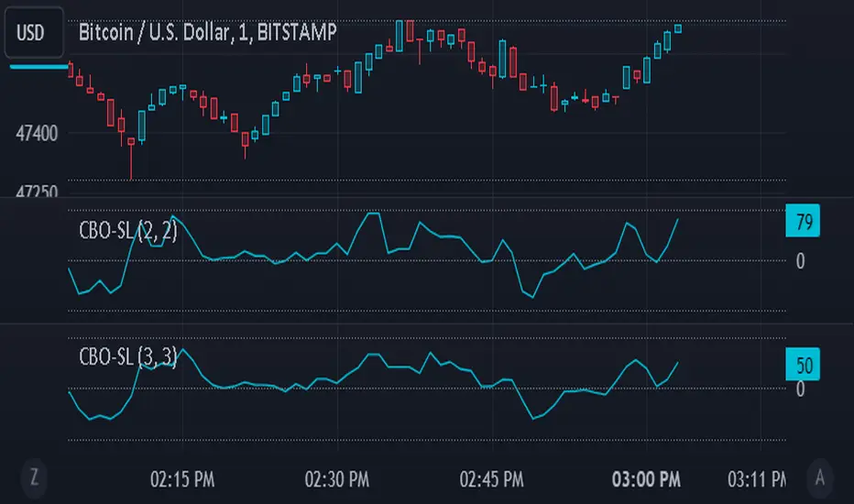Click the latest candlestick at the chart's right end
Image resolution: width=854 pixels, height=504 pixels.
pyautogui.click(x=678, y=28)
